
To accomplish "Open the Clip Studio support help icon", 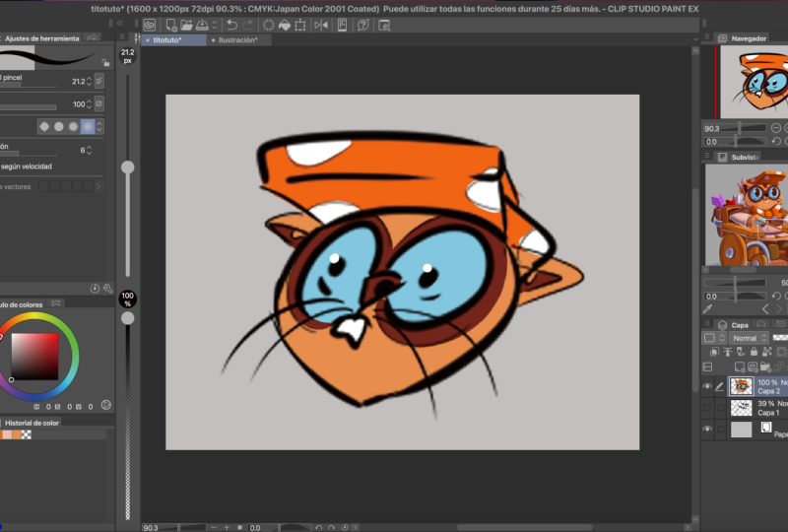I will tap(362, 26).
